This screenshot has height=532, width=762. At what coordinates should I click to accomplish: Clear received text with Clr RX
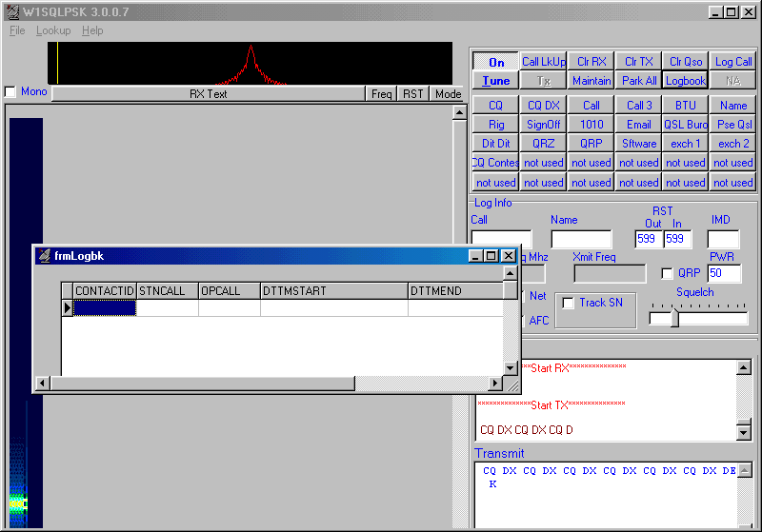click(x=591, y=62)
